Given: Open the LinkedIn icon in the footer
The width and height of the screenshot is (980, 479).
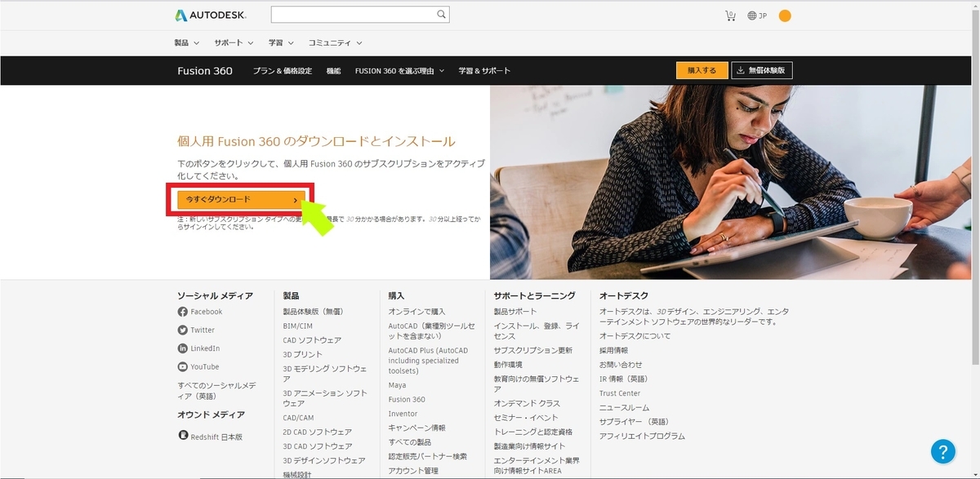Looking at the screenshot, I should click(182, 348).
